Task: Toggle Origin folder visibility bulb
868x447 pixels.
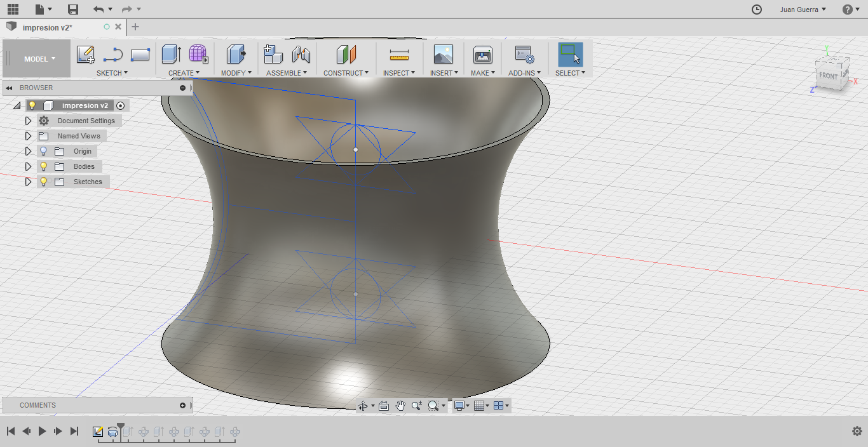Action: (x=43, y=151)
